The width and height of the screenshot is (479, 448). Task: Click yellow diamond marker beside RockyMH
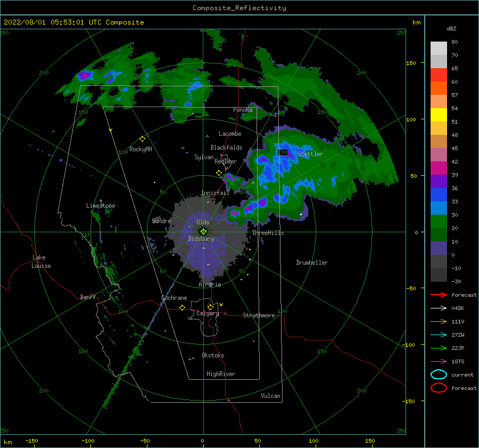point(142,139)
